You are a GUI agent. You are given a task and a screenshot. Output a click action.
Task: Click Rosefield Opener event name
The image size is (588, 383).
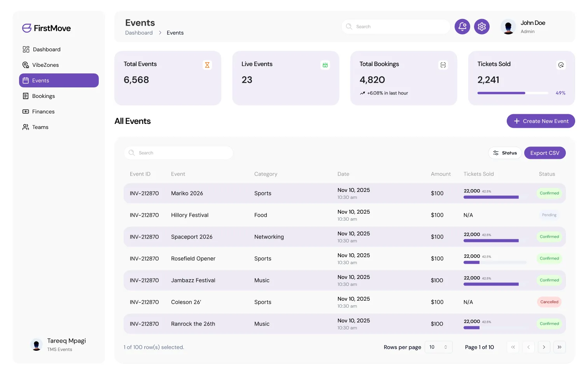pos(193,258)
